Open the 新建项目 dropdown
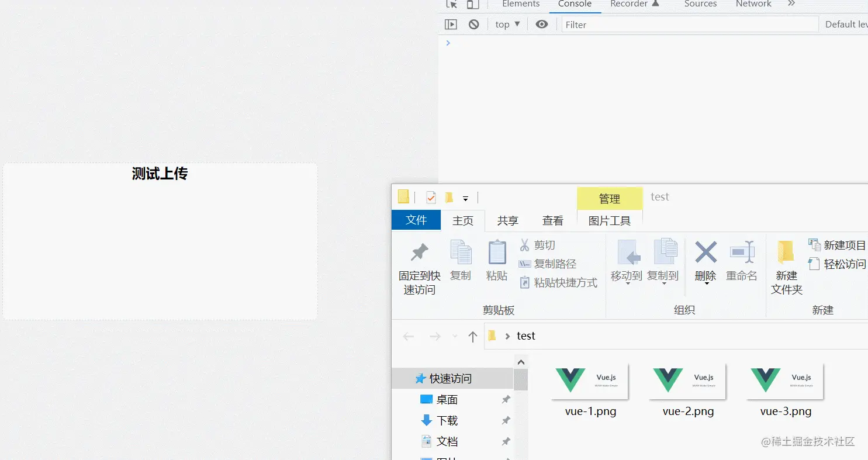The width and height of the screenshot is (868, 460). pos(838,245)
